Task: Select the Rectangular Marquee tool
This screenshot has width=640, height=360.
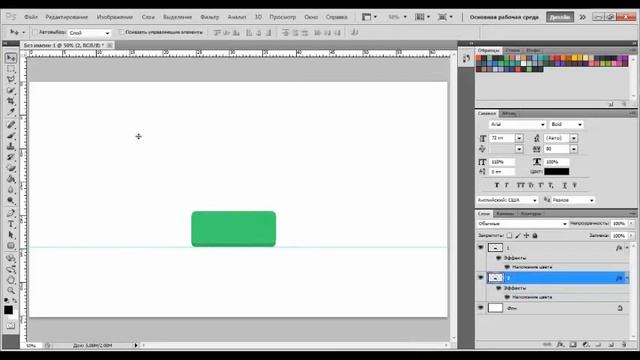Action: tap(11, 69)
